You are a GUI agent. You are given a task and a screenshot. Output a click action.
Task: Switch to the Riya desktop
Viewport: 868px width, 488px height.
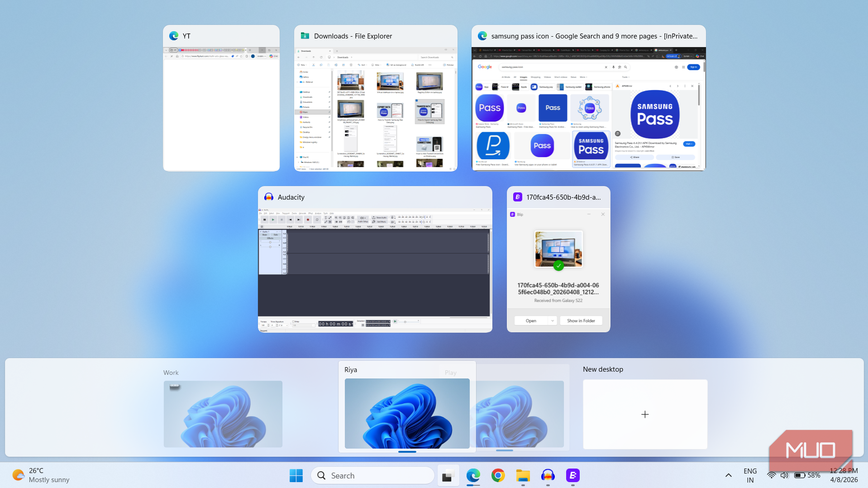click(x=407, y=413)
